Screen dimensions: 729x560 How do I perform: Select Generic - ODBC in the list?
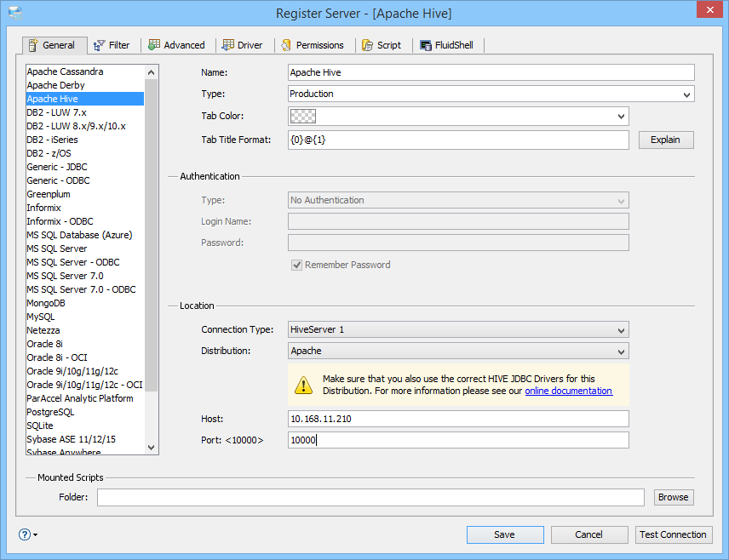85,180
